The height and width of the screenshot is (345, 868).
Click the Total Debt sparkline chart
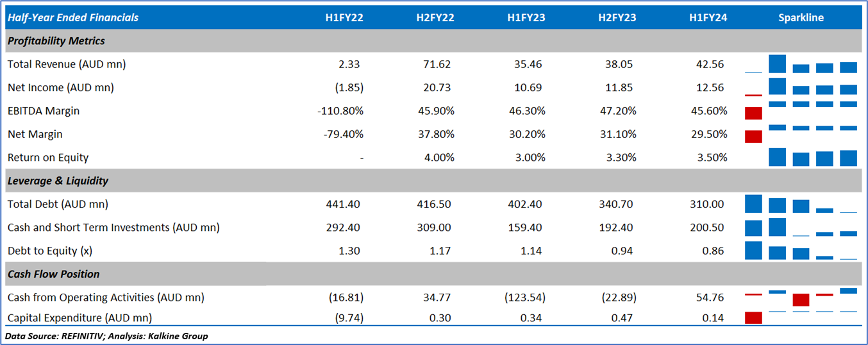[x=801, y=204]
